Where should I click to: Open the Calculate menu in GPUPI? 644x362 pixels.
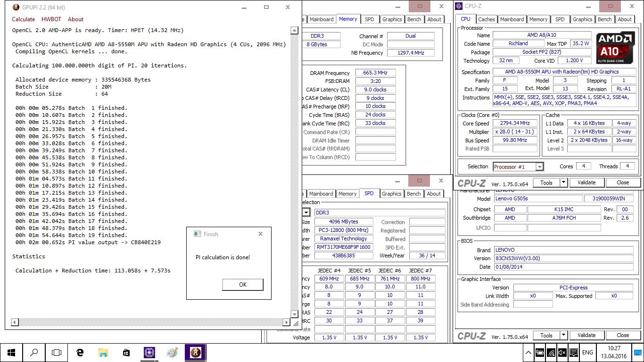pos(24,19)
